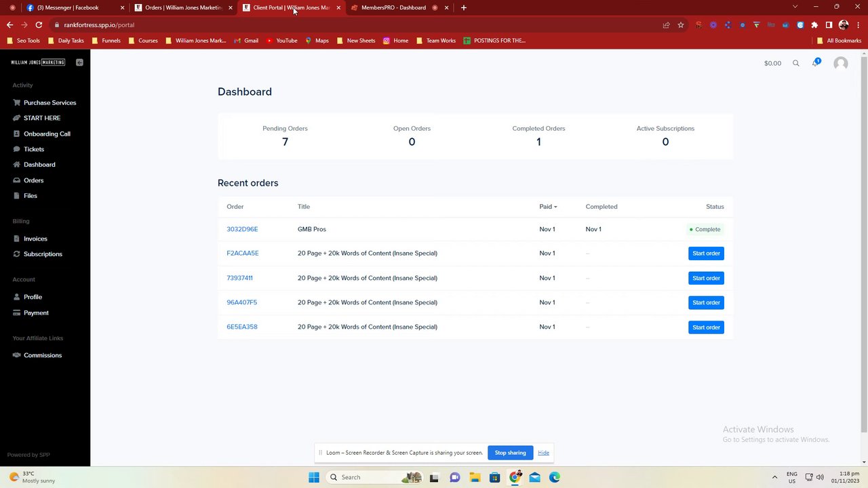Click the Completed column header
The width and height of the screenshot is (868, 488).
[x=601, y=207]
